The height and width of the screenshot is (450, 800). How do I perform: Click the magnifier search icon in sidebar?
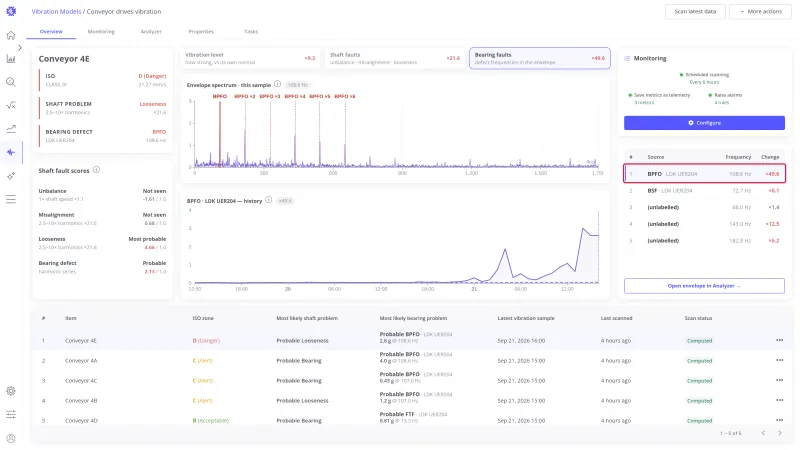click(11, 82)
